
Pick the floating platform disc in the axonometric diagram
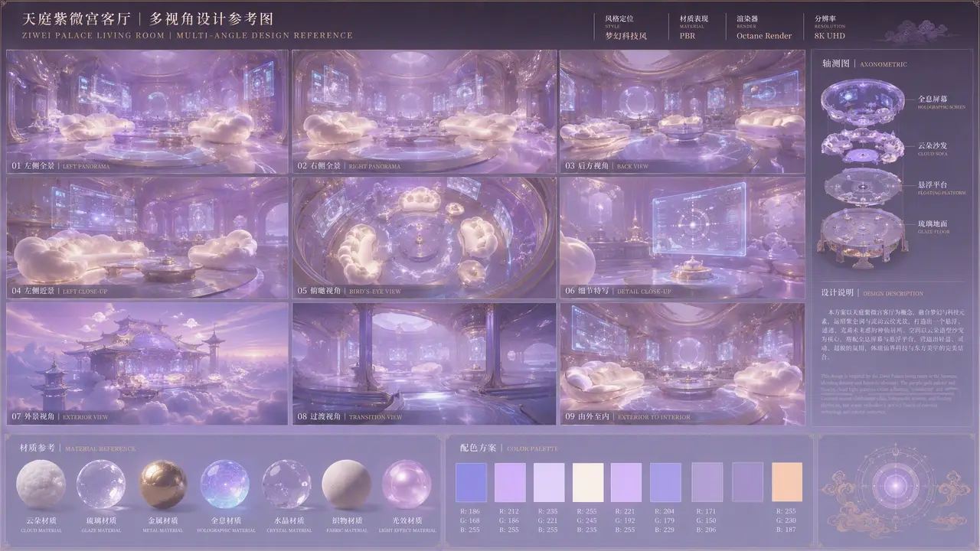coord(862,187)
